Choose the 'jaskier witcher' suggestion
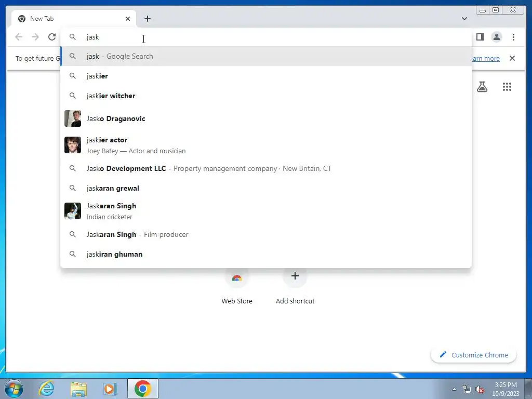Viewport: 532px width, 399px height. click(x=266, y=96)
